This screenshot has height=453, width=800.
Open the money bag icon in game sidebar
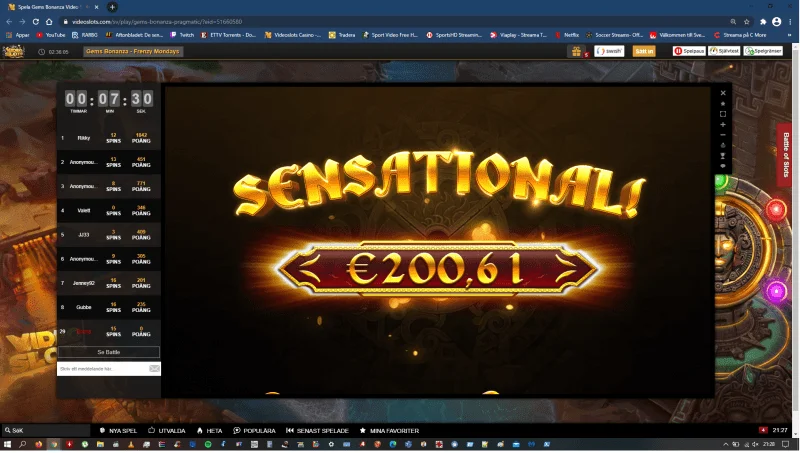(x=723, y=145)
